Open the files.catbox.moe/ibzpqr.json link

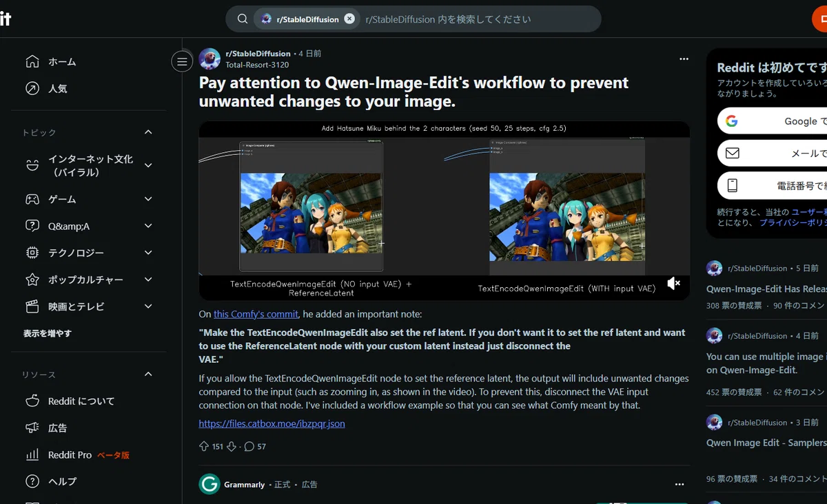(x=272, y=423)
